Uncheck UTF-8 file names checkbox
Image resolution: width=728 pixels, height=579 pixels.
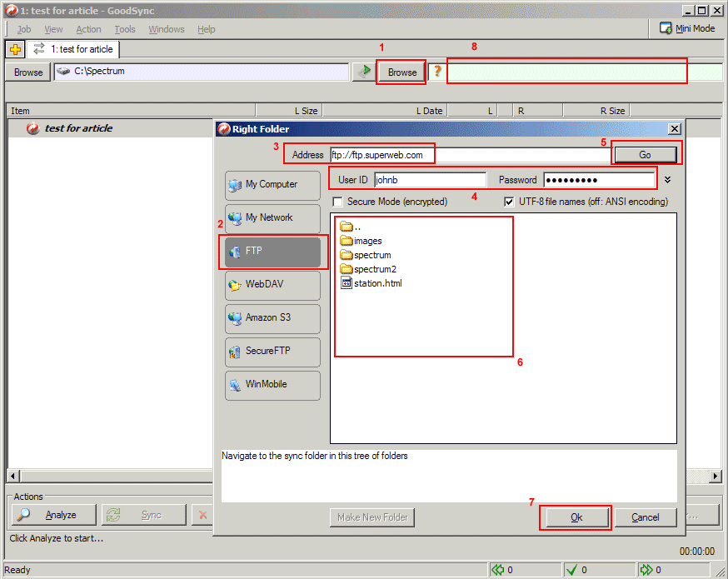[x=509, y=202]
